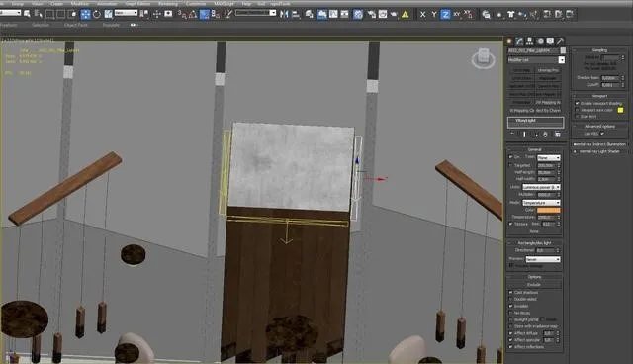Toggle the Cast shadows checkbox
This screenshot has width=633, height=364.
[510, 292]
